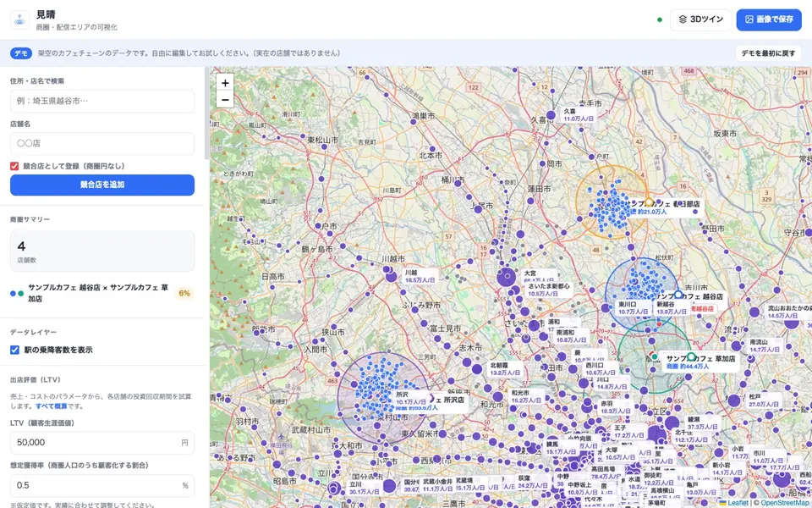Click the 東川口 10.7万人/日 label
Viewport: 812px width, 508px height.
coord(634,308)
